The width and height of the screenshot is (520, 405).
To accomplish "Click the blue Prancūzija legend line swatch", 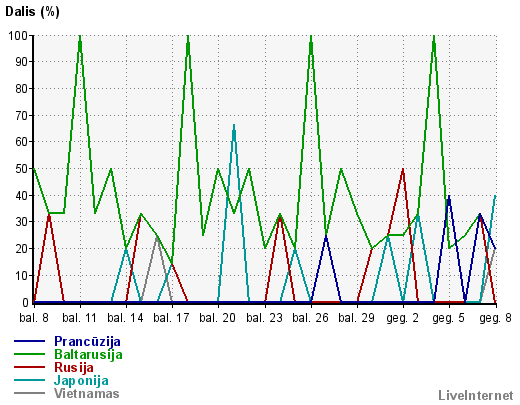I will click(x=29, y=341).
